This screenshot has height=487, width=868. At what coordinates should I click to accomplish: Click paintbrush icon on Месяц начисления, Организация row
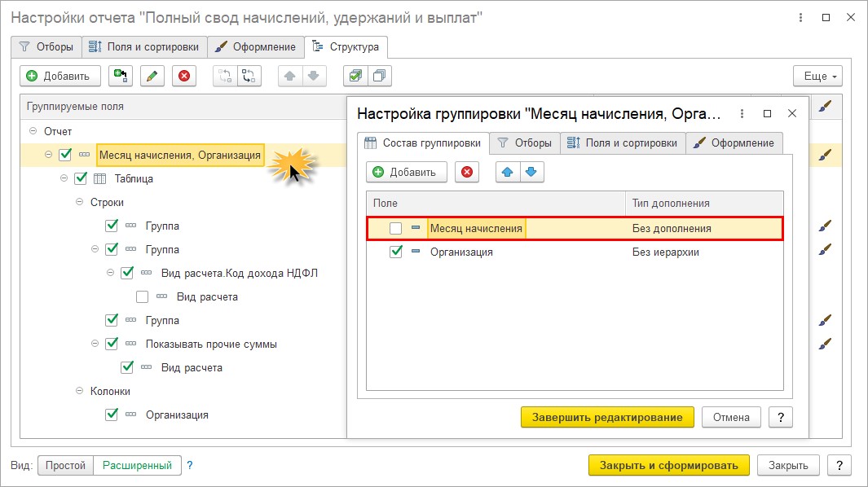pyautogui.click(x=825, y=155)
